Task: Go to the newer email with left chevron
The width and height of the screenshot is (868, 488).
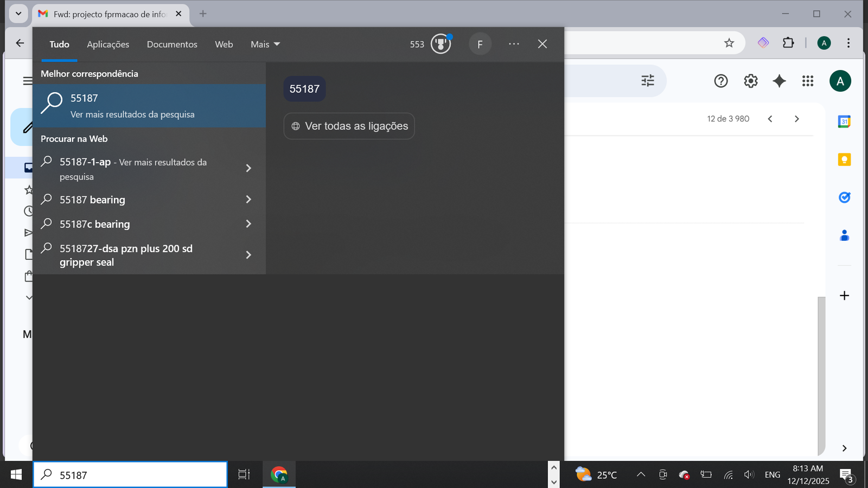Action: tap(770, 119)
